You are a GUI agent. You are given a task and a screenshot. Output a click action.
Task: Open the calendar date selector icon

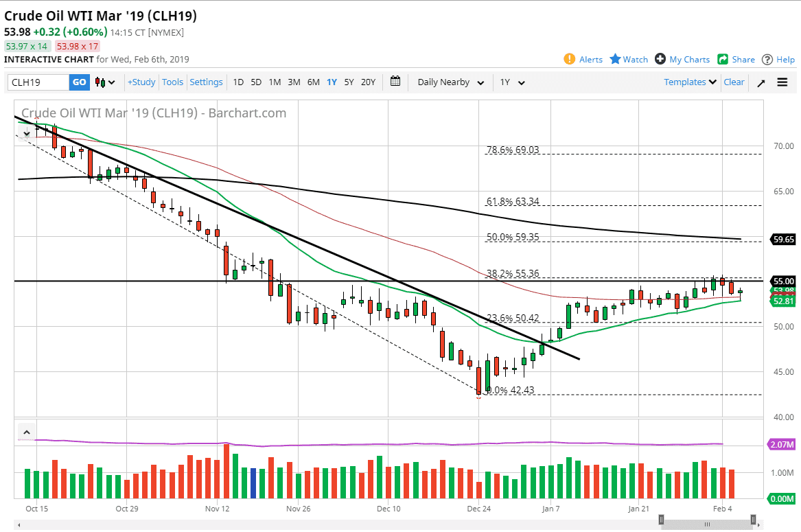pyautogui.click(x=395, y=82)
